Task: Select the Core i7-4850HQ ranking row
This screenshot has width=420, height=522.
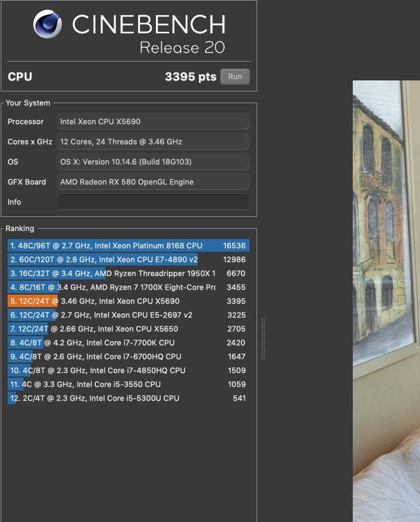Action: [128, 370]
